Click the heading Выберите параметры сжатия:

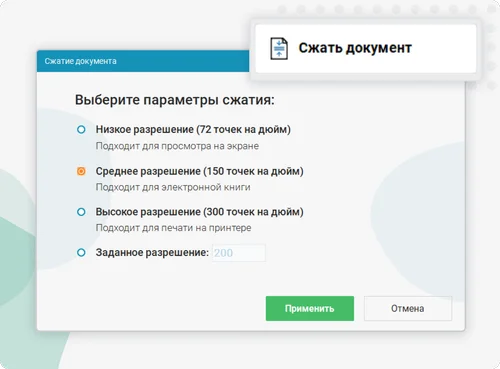(175, 100)
